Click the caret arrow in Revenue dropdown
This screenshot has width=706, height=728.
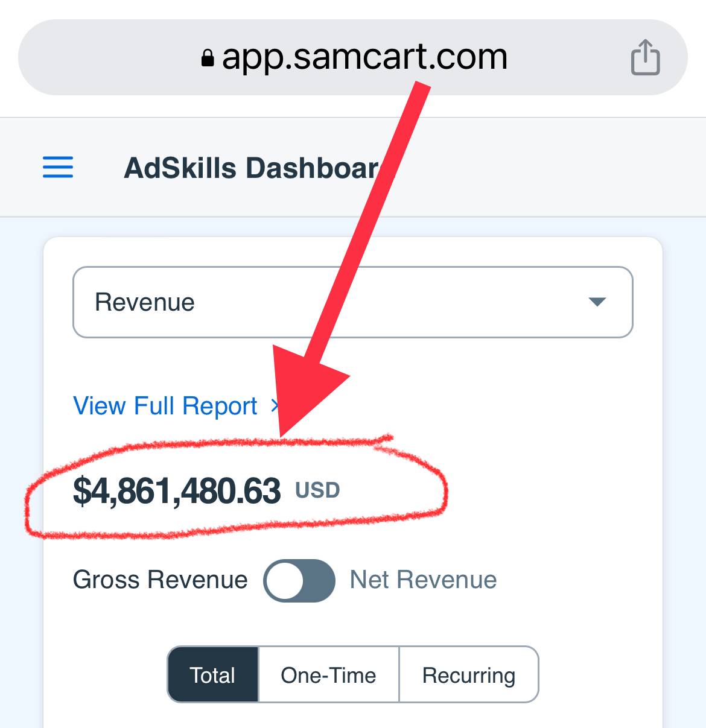point(597,302)
